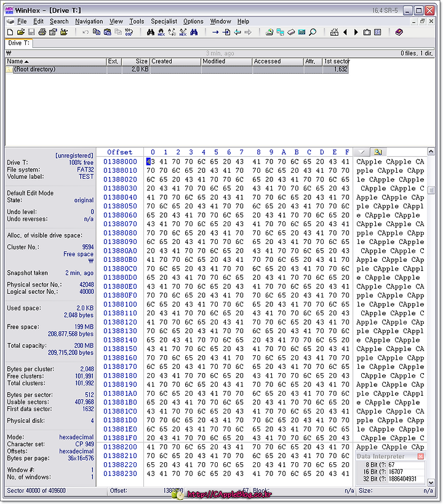The width and height of the screenshot is (443, 504).
Task: Click the Copy Block toolbar icon
Action: 97,32
